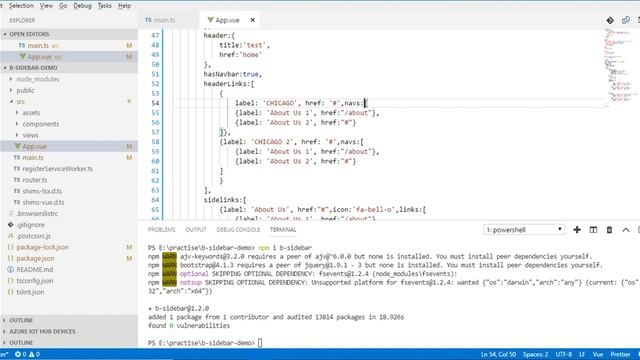Show the Debug Console tab
This screenshot has width=640, height=360.
click(x=238, y=230)
